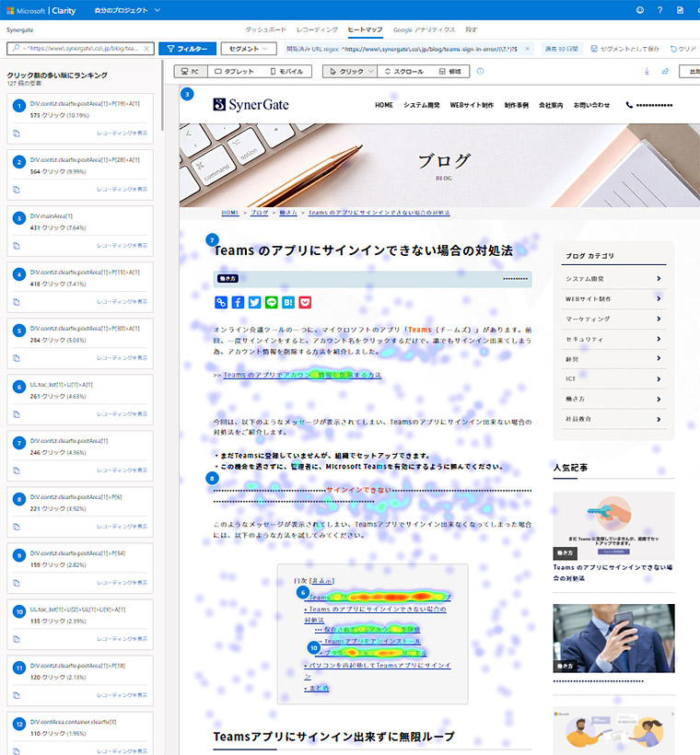Screen dimensions: 700x755
Task: Click the Twitter share icon
Action: (x=254, y=302)
